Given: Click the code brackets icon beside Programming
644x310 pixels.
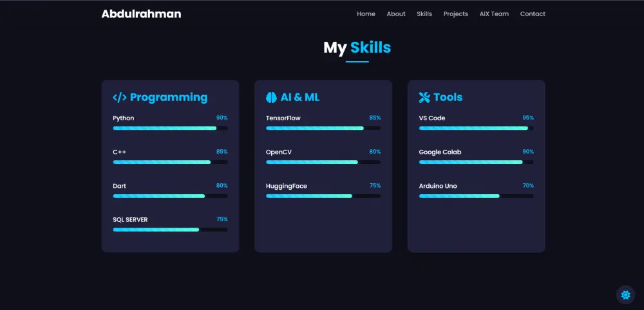Looking at the screenshot, I should coord(120,97).
